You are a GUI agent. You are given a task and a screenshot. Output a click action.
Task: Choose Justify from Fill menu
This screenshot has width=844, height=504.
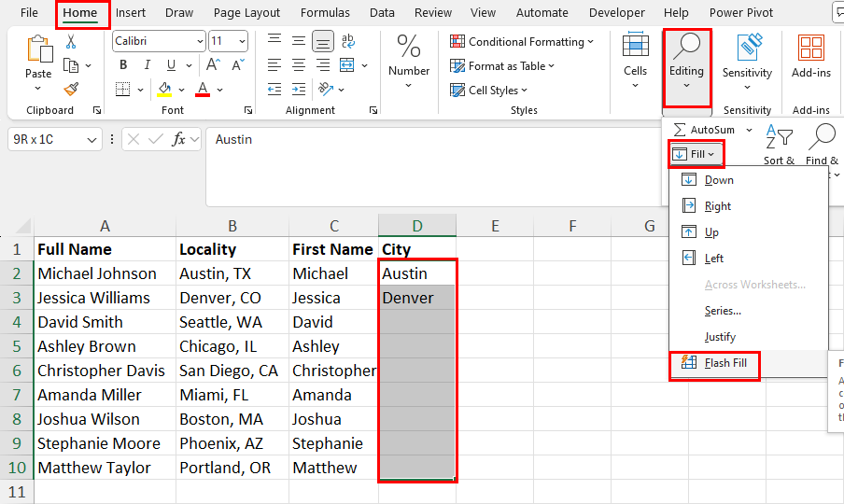749,337
